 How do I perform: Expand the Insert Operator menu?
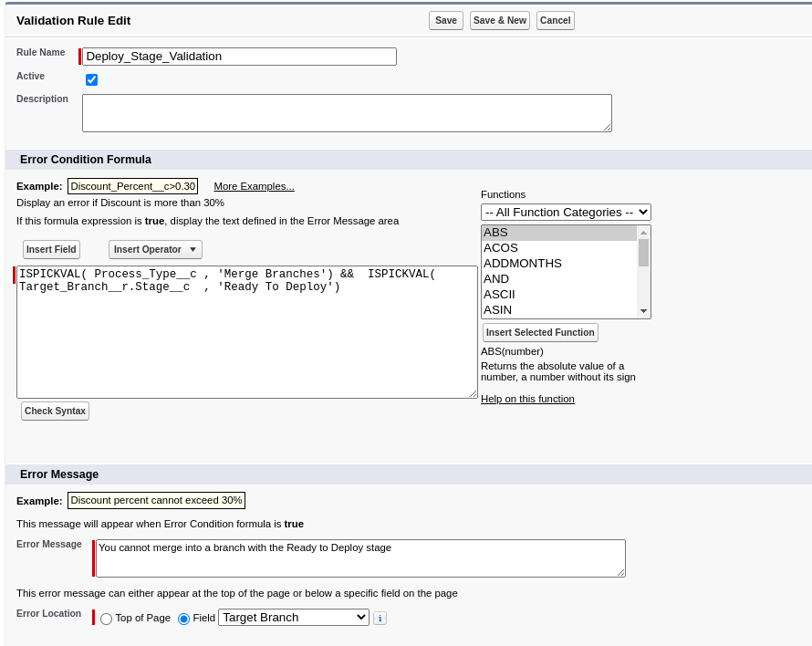155,250
